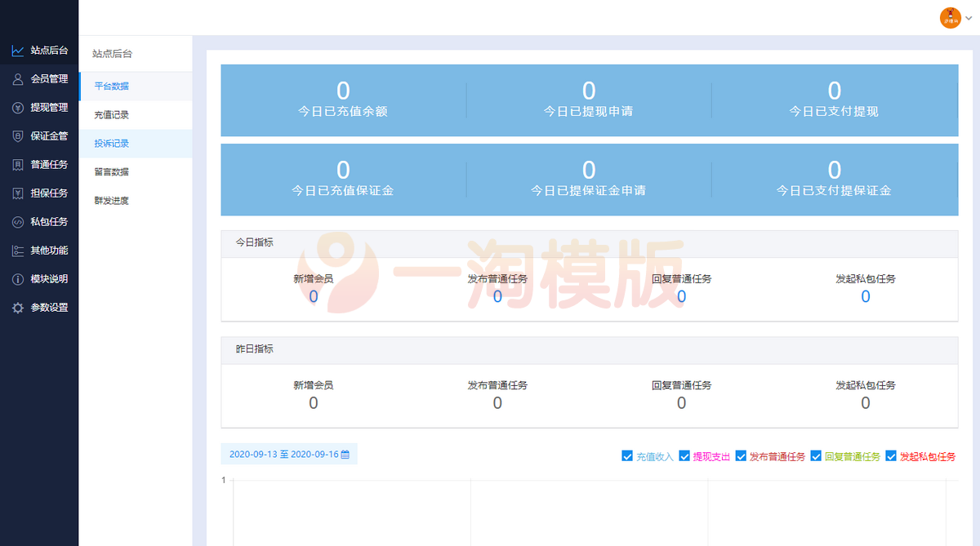Viewport: 980px width, 546px height.
Task: Click the 保证金管 deposit management icon
Action: point(17,136)
